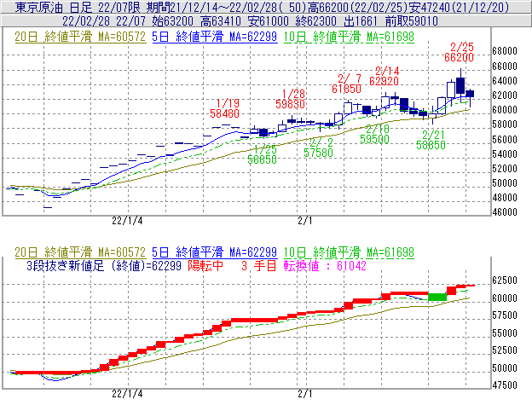532x405 pixels.
Task: Click the 20-day MA=60572 link in upper chart
Action: point(80,37)
